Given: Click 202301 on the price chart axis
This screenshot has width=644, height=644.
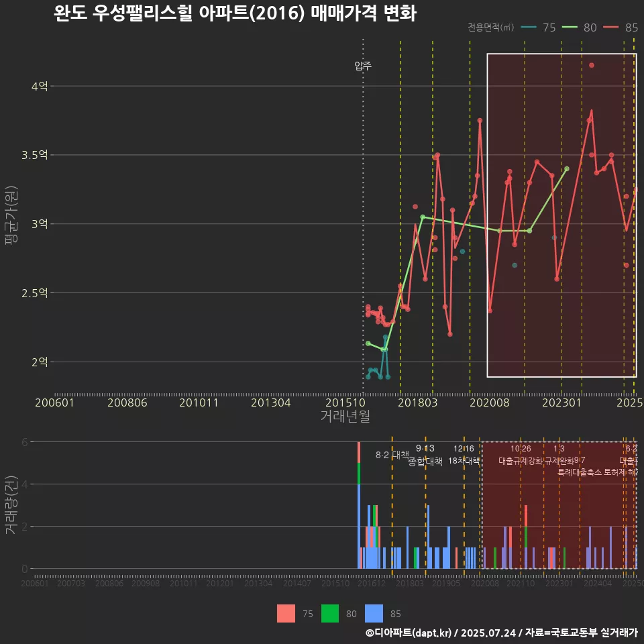Looking at the screenshot, I should [562, 402].
